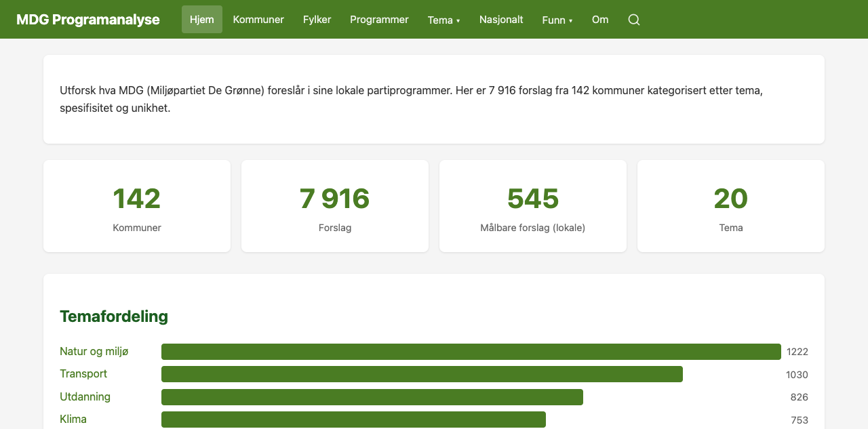Screen dimensions: 868x429
Task: Open the Klima theme link
Action: pyautogui.click(x=73, y=419)
